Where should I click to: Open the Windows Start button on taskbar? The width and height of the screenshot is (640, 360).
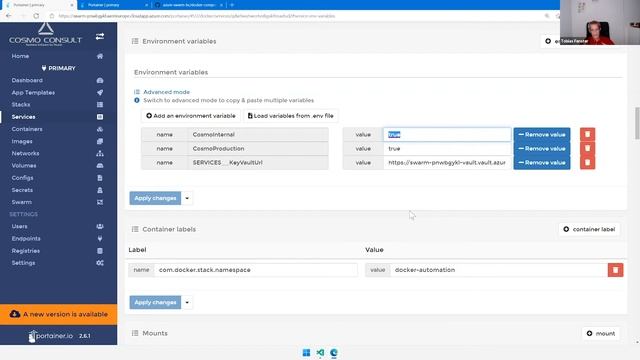tap(306, 353)
